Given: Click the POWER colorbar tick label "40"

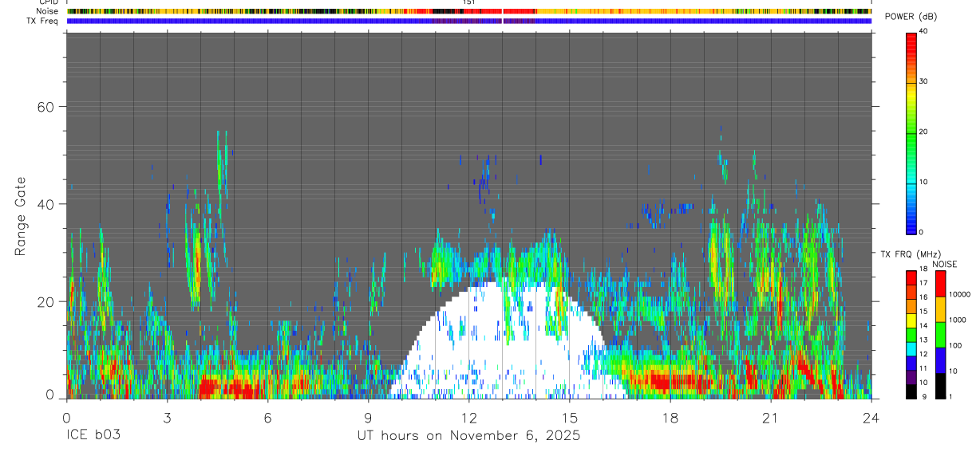Looking at the screenshot, I should coord(924,32).
